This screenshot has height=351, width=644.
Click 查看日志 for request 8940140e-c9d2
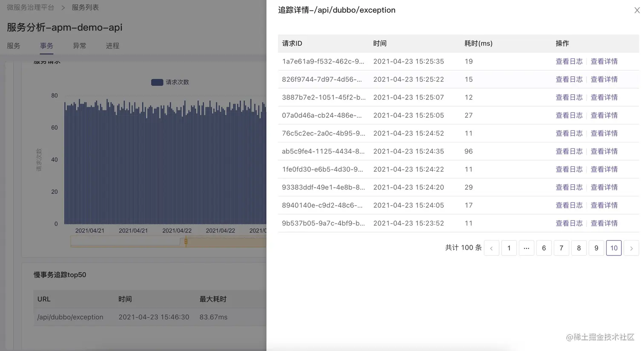click(x=569, y=205)
